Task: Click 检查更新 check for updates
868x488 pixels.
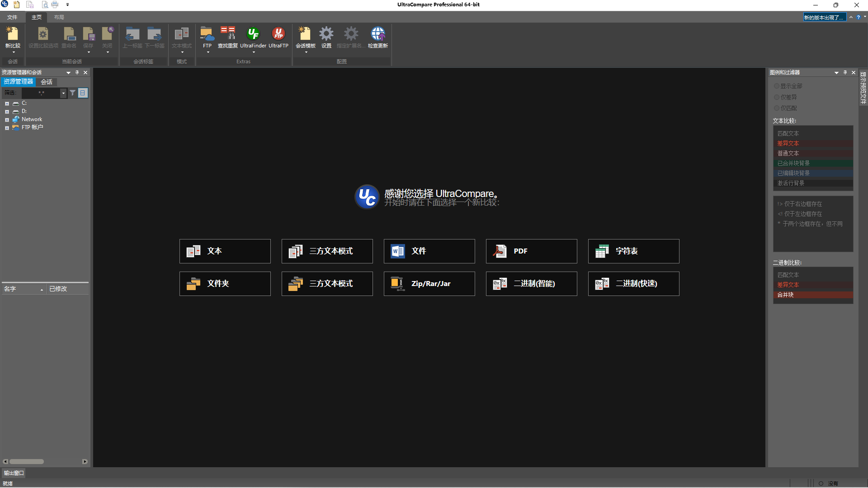Action: (x=378, y=34)
